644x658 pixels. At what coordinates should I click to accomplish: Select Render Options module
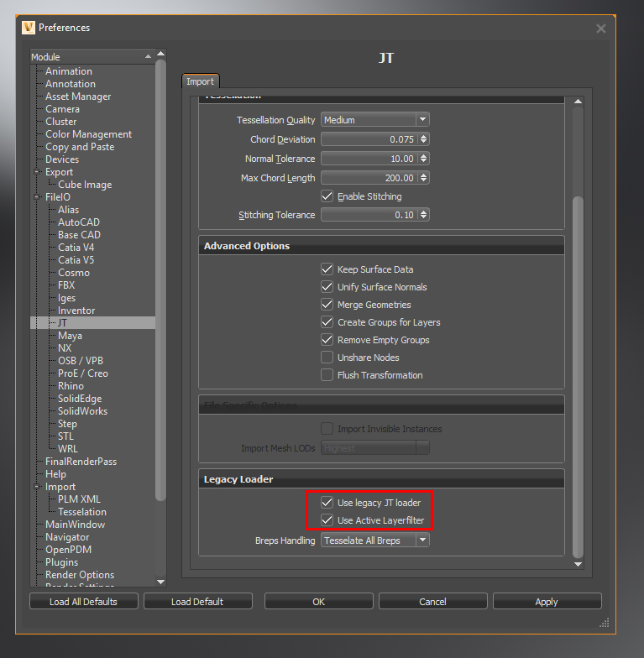80,575
